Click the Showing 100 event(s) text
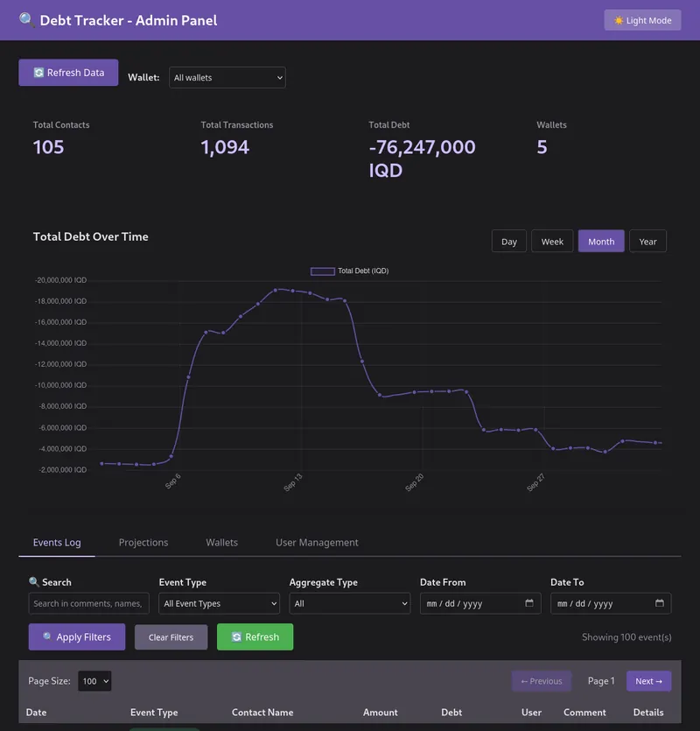The height and width of the screenshot is (731, 700). point(626,637)
